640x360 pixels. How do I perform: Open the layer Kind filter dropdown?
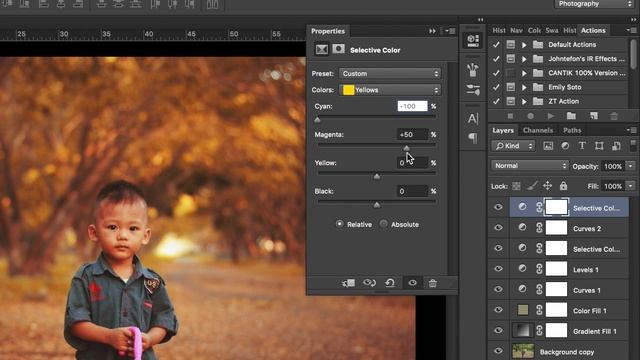pyautogui.click(x=513, y=146)
